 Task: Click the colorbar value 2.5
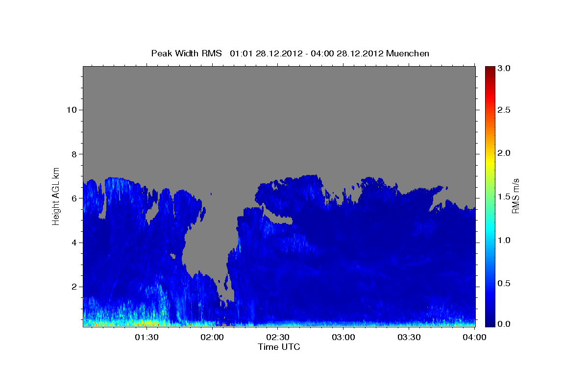[x=504, y=110]
